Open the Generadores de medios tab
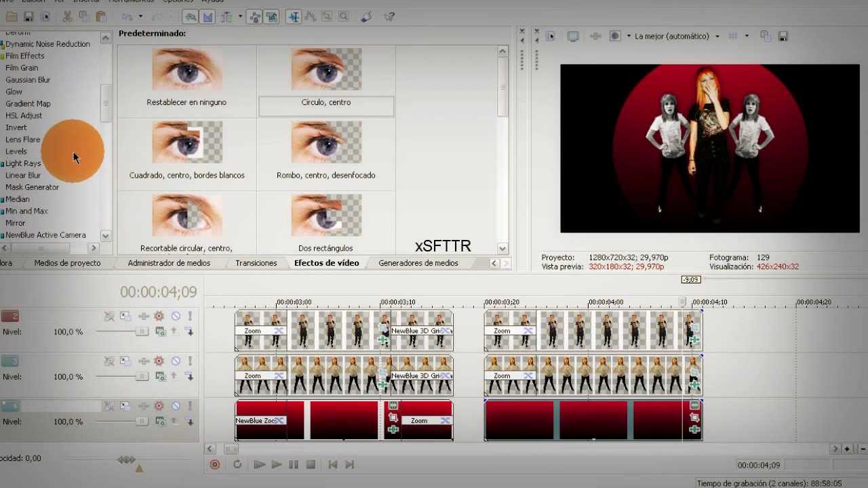The height and width of the screenshot is (488, 868). [x=418, y=263]
